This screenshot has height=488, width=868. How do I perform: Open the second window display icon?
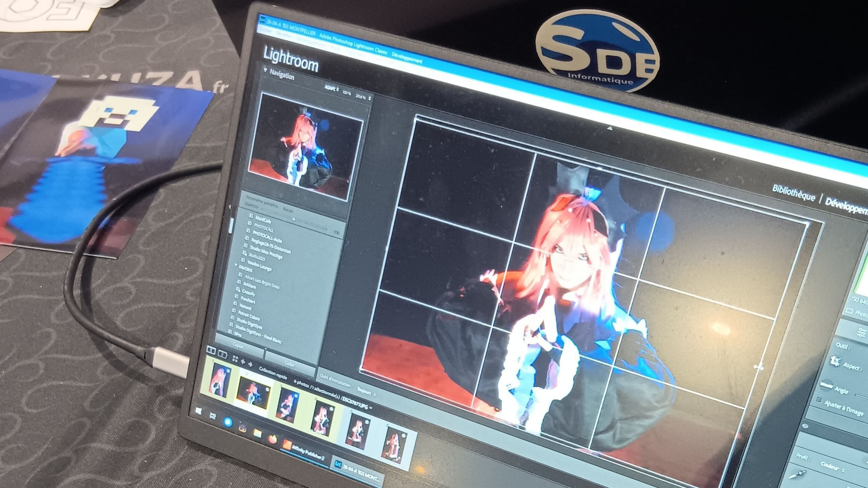222,354
